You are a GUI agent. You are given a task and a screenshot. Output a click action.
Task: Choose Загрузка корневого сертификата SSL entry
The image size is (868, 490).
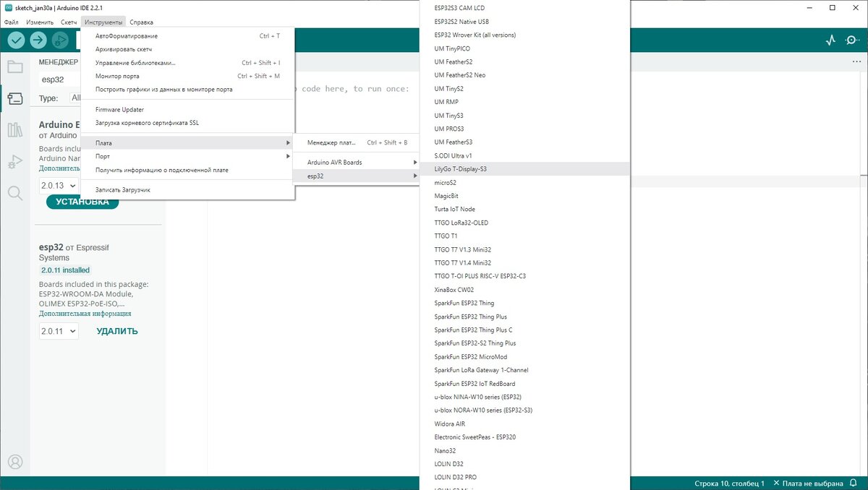188,123
